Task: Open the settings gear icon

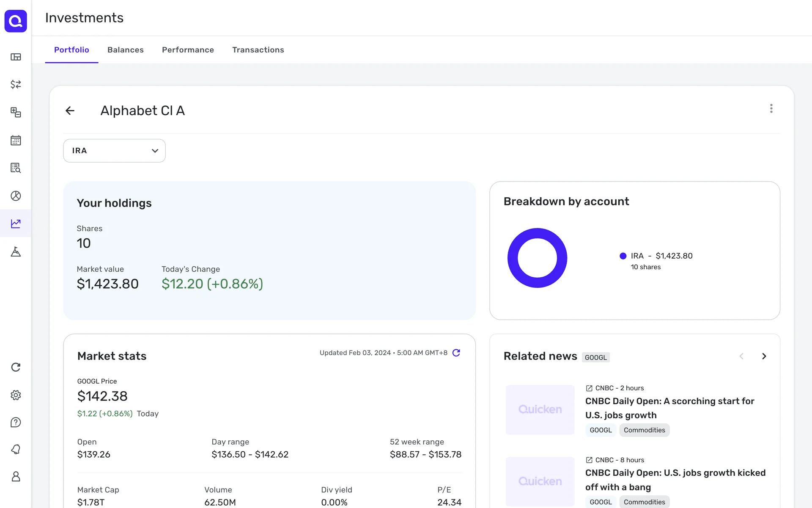Action: (16, 395)
